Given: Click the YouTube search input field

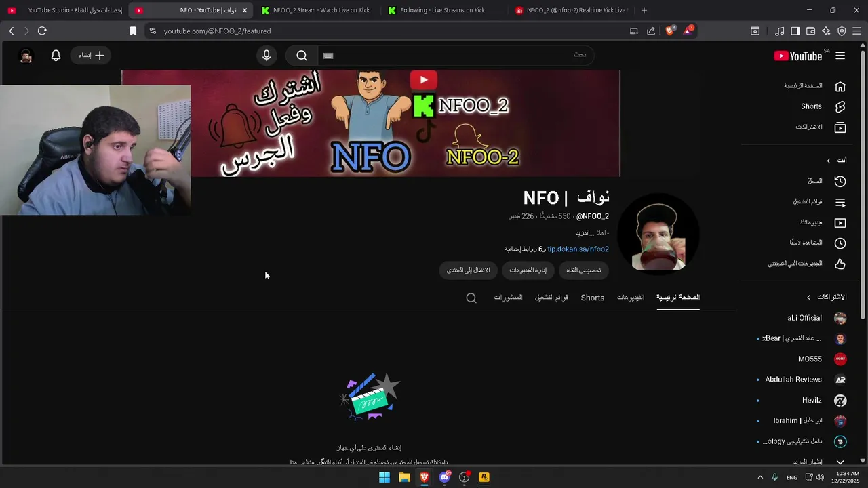Looking at the screenshot, I should (x=454, y=55).
